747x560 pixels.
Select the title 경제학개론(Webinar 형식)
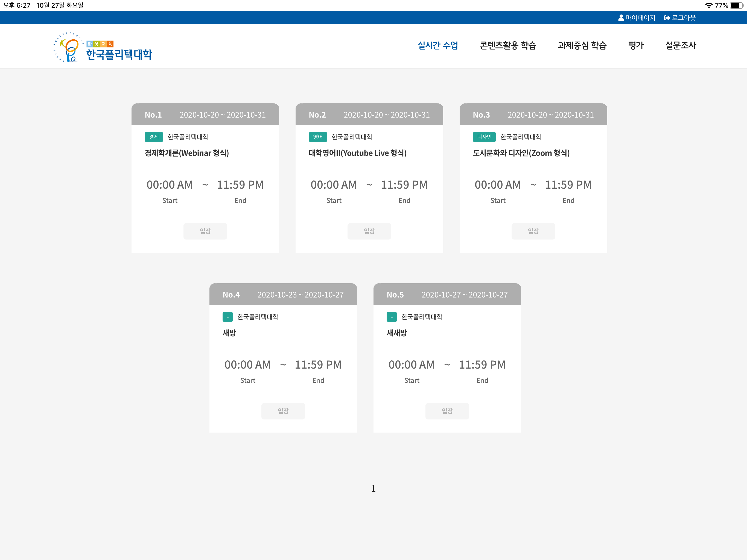(187, 153)
